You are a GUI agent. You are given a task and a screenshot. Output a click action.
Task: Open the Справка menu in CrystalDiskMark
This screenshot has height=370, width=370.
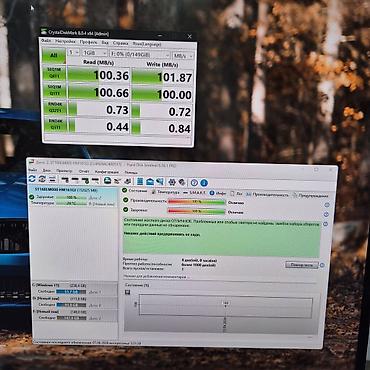click(121, 43)
